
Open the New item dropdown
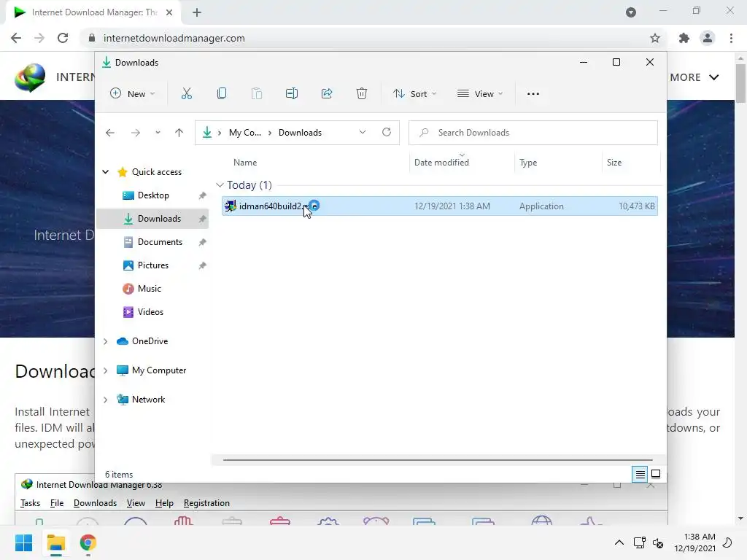tap(133, 94)
